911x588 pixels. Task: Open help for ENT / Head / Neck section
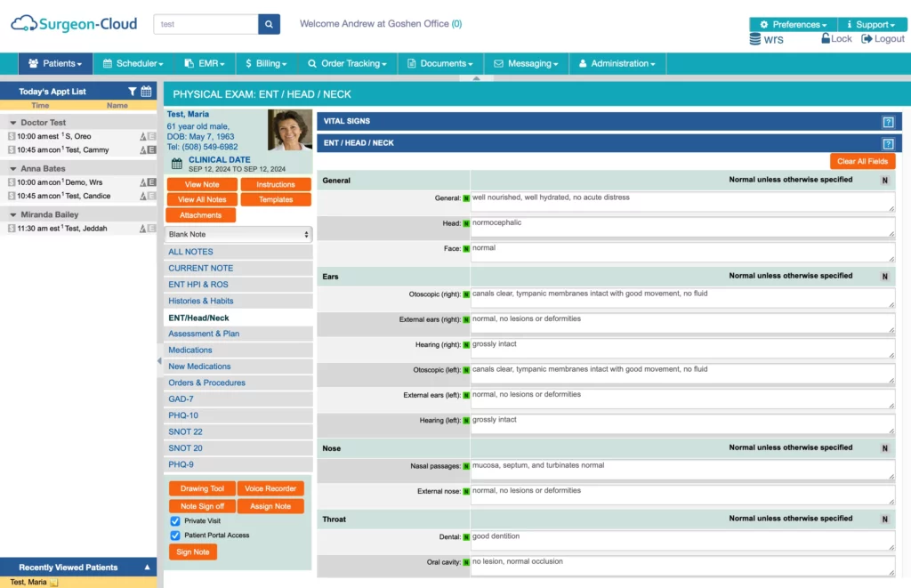[888, 143]
